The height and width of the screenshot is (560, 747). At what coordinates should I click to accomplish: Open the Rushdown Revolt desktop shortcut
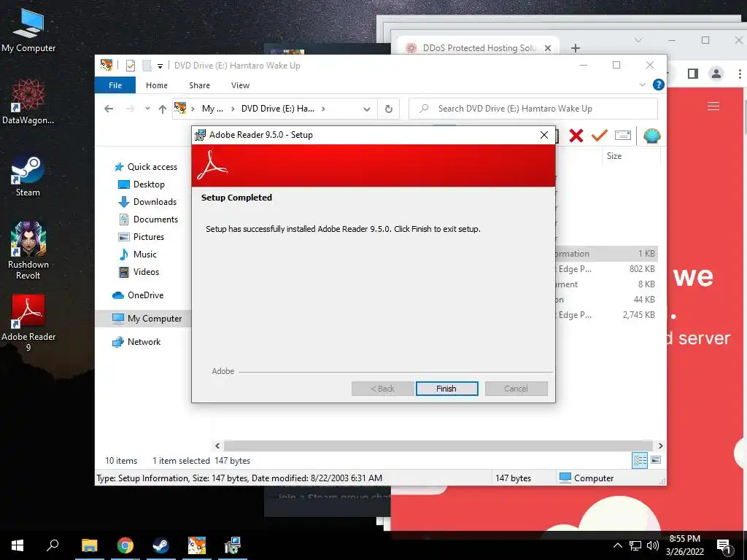[x=28, y=251]
